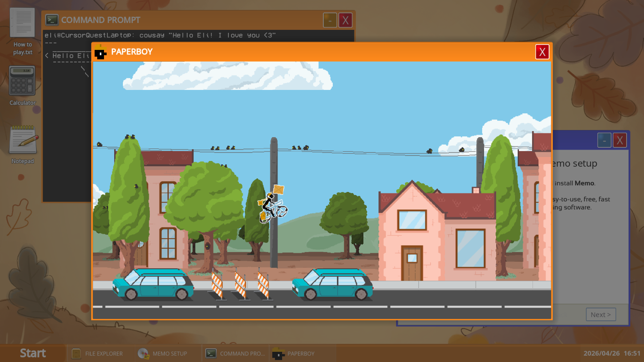The image size is (644, 362).
Task: Minimize the Memo setup window
Action: tap(604, 140)
